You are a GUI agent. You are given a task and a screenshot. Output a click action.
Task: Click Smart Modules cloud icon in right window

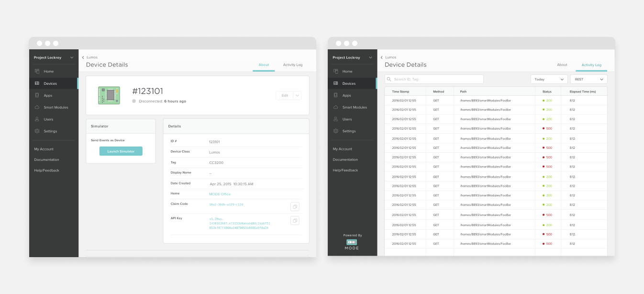click(x=336, y=107)
